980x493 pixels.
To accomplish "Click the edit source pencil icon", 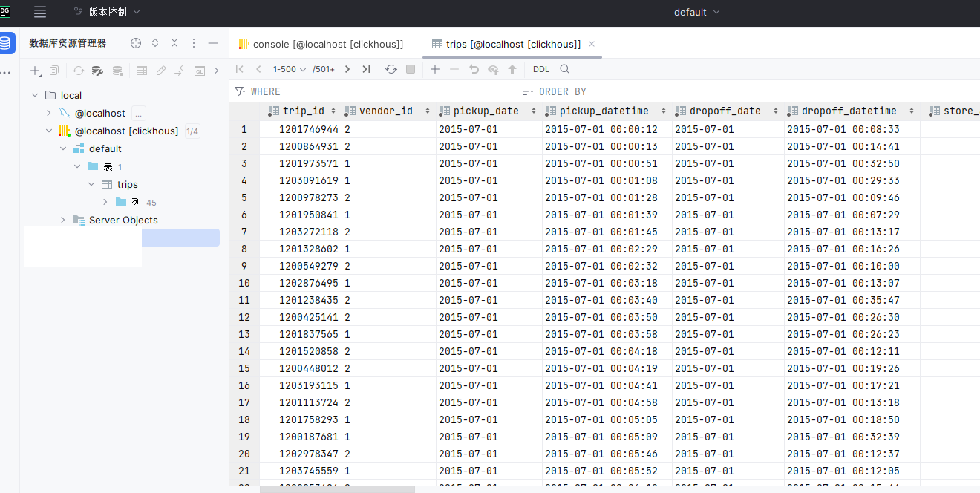I will 161,71.
